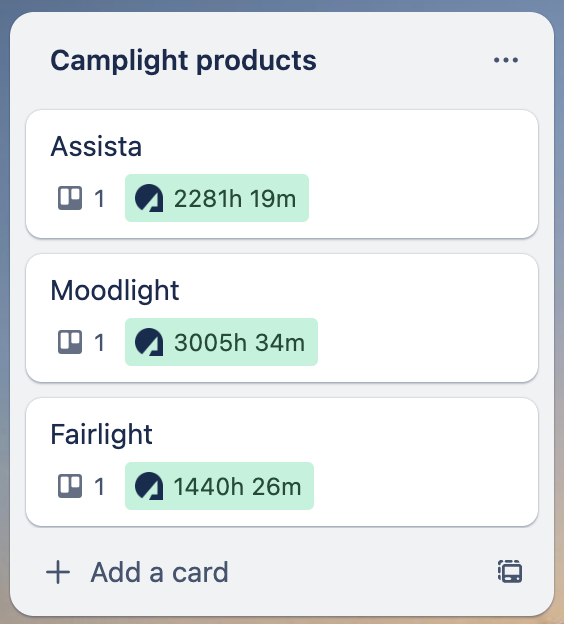Open the Assista card
The width and height of the screenshot is (564, 624).
tap(282, 174)
